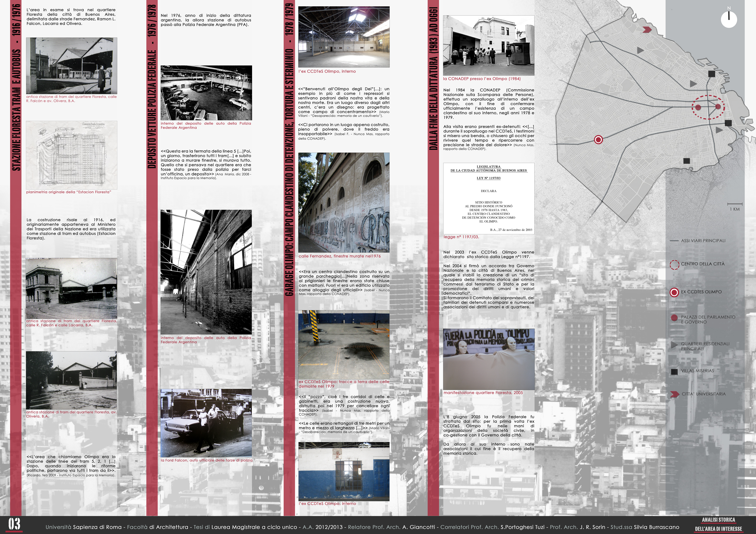Open the empty warehouse interior photo of ex Olimpo
The height and width of the screenshot is (534, 756).
[x=344, y=37]
